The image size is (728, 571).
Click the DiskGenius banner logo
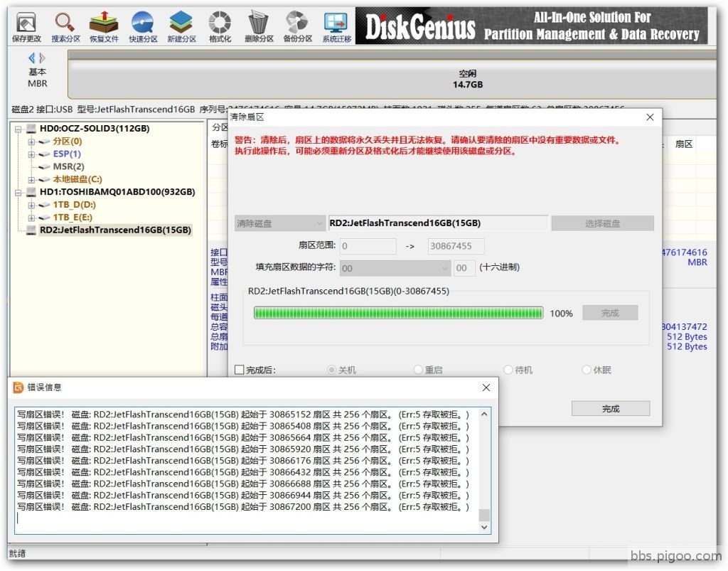420,27
